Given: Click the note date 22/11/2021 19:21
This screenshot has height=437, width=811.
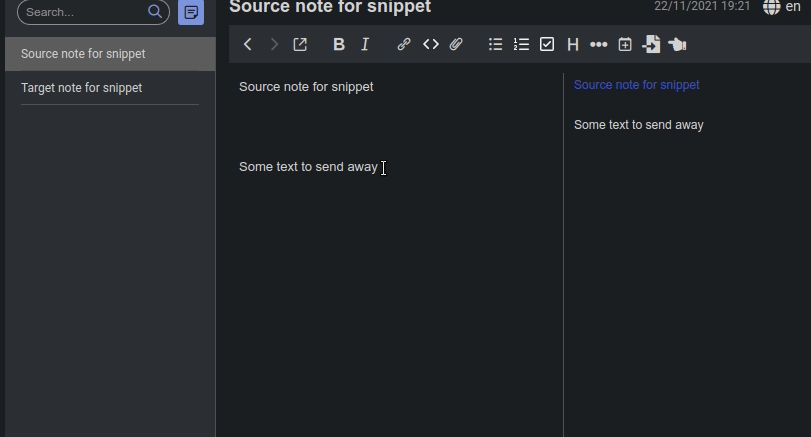Looking at the screenshot, I should pyautogui.click(x=702, y=6).
